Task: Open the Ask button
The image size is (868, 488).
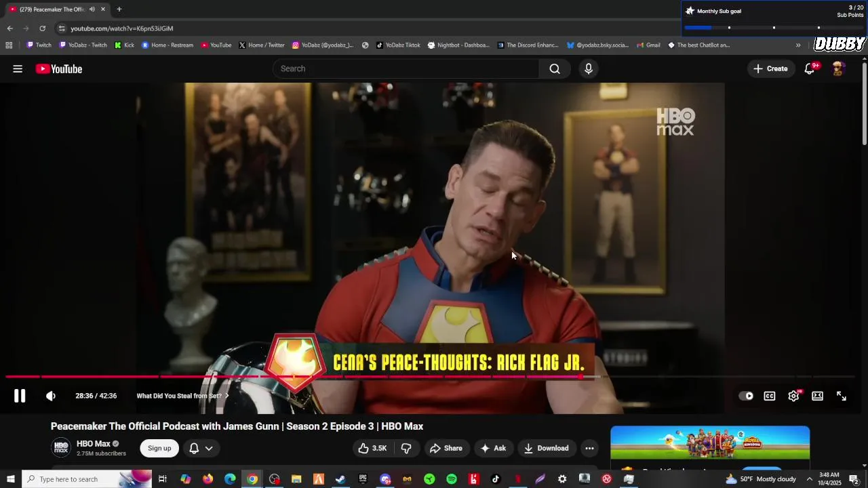Action: 494,448
